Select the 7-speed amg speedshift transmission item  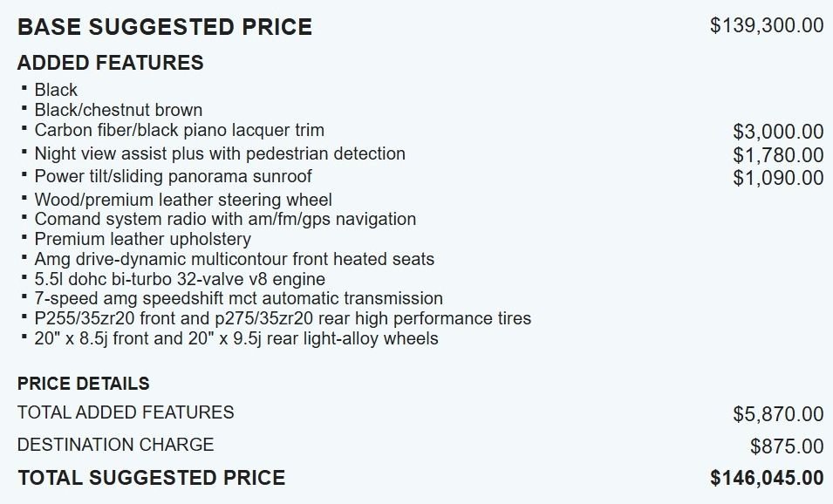(x=238, y=298)
